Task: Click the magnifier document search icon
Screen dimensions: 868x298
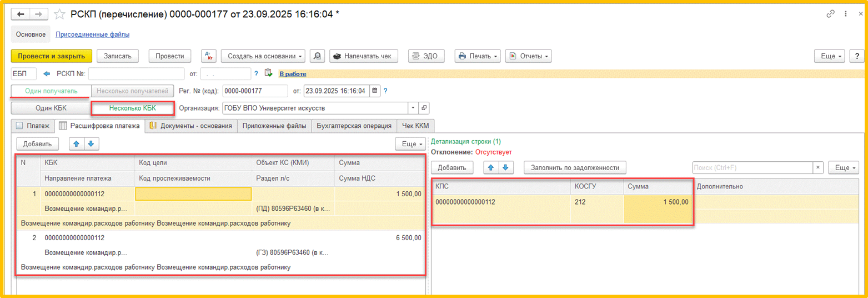Action: click(x=317, y=56)
